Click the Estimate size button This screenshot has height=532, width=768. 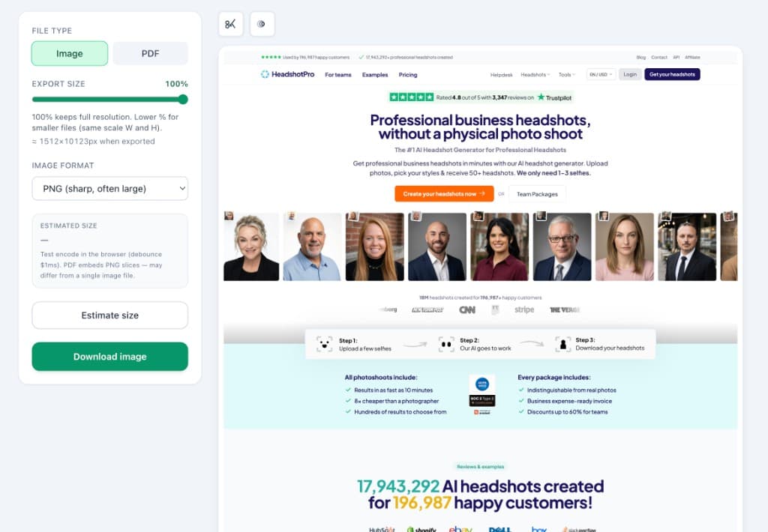[x=110, y=315]
